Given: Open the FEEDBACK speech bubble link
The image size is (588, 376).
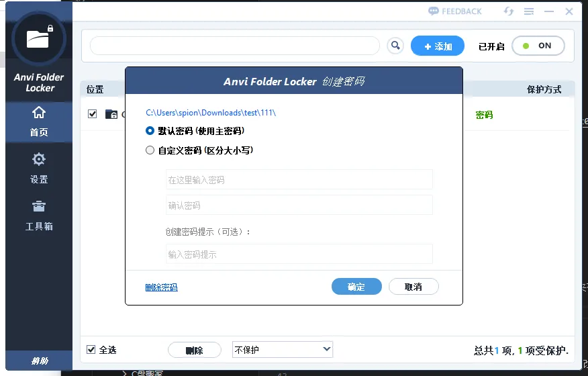Looking at the screenshot, I should [455, 11].
